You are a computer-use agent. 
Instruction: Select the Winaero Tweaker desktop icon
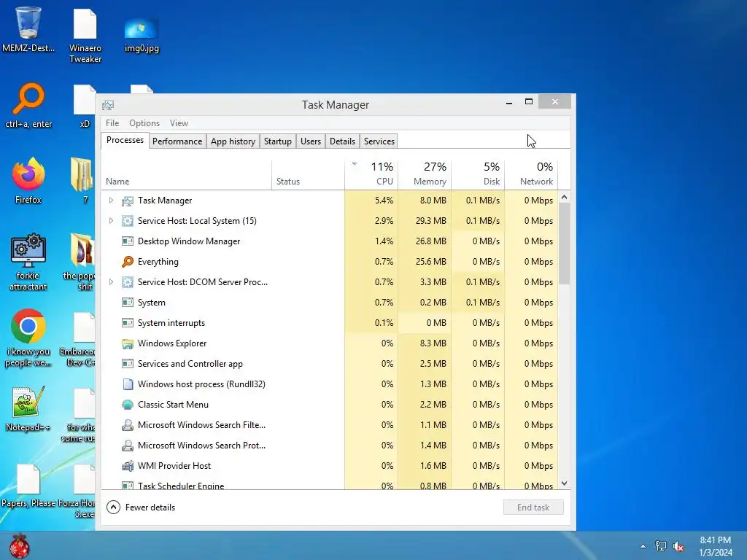pyautogui.click(x=85, y=24)
